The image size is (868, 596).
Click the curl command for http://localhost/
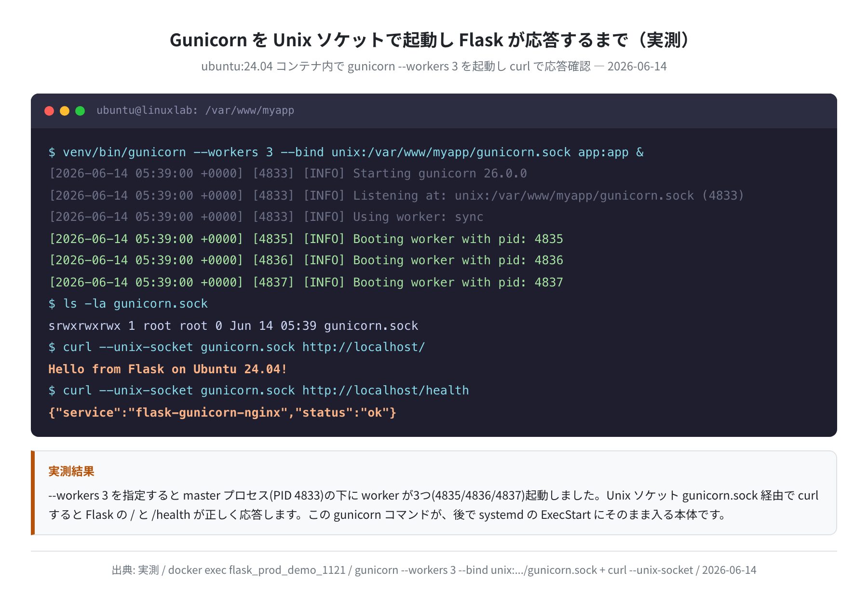pos(237,347)
